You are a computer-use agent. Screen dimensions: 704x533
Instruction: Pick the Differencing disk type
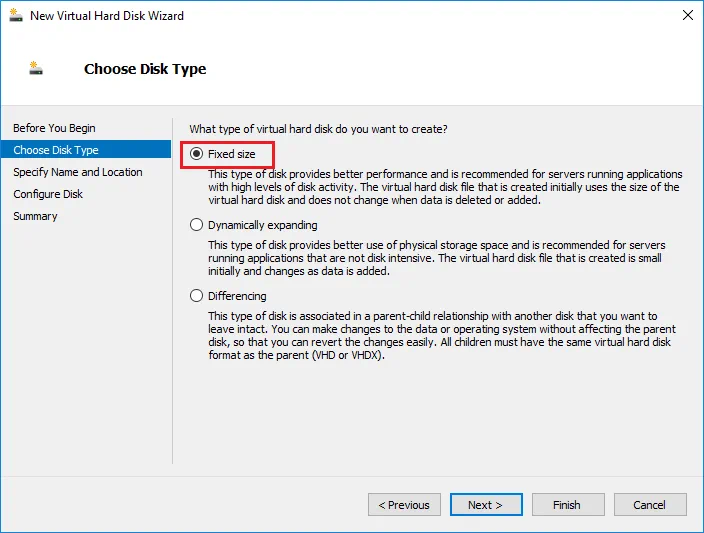coord(196,296)
